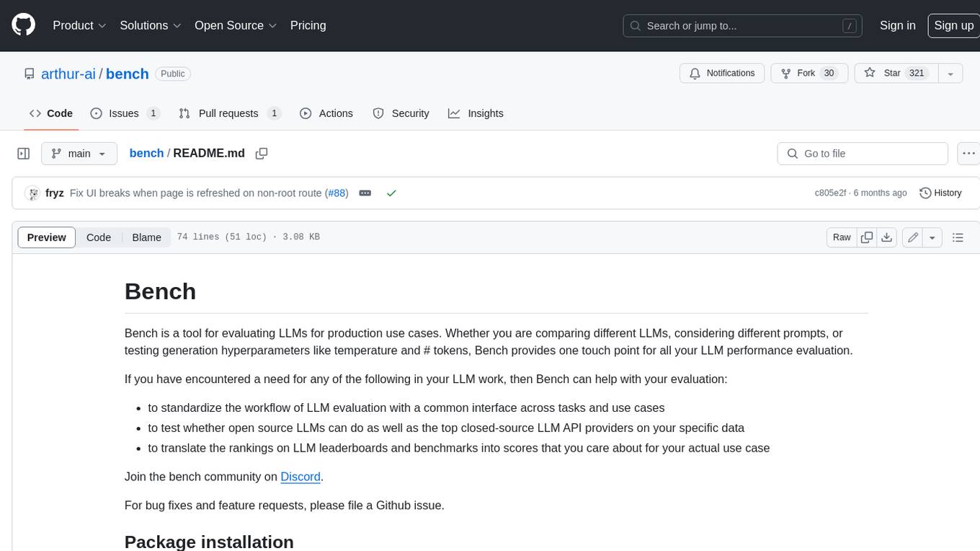Open the fryz author profile link
The width and height of the screenshot is (980, 551).
(x=54, y=193)
